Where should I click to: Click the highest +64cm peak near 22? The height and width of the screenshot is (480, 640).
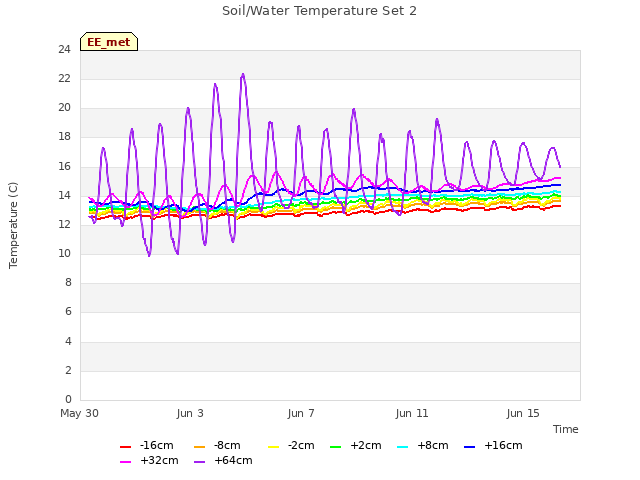coord(243,74)
